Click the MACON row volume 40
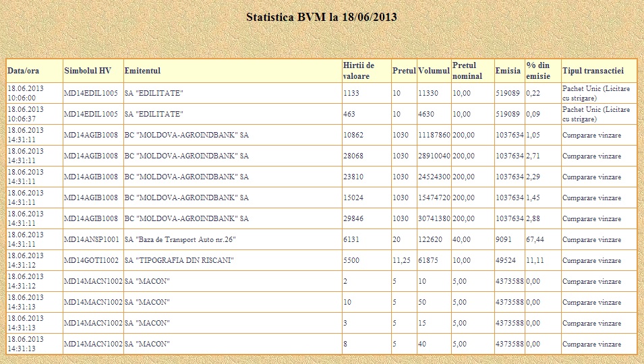This screenshot has height=364, width=644. pos(422,344)
